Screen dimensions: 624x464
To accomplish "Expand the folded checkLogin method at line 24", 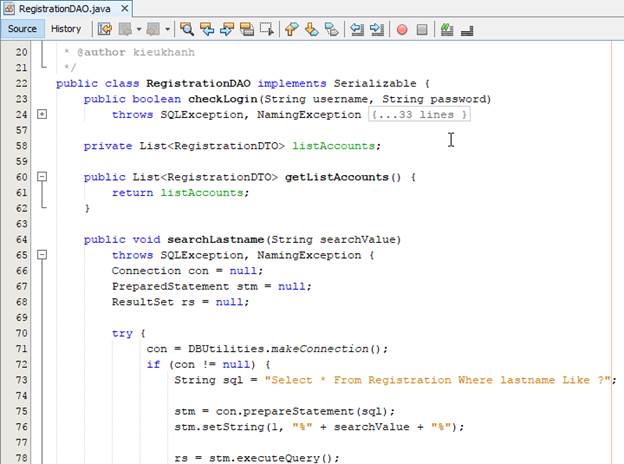I will [x=42, y=114].
